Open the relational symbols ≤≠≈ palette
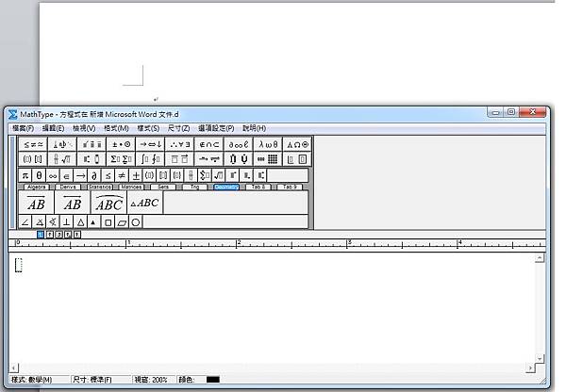Viewport: 566px width, 392px height. 33,144
